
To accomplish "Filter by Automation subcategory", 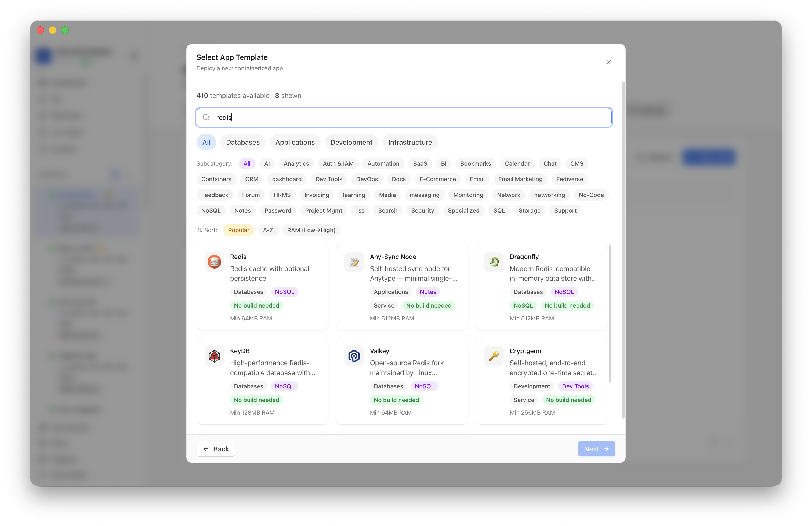I will pyautogui.click(x=383, y=163).
